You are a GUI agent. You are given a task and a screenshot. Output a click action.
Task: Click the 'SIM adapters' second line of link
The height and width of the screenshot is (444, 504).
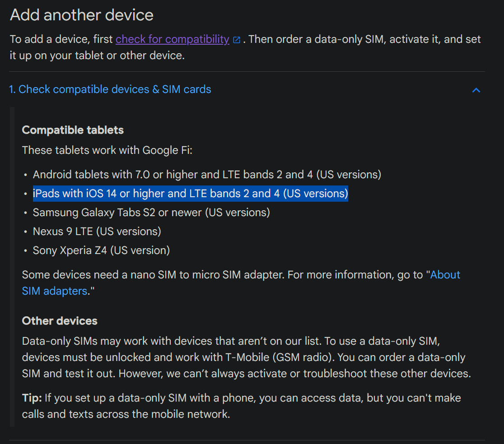pyautogui.click(x=55, y=291)
